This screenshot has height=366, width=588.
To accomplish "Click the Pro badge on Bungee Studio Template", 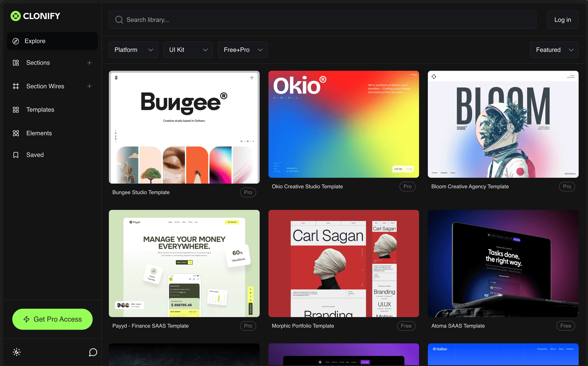I will click(x=248, y=192).
